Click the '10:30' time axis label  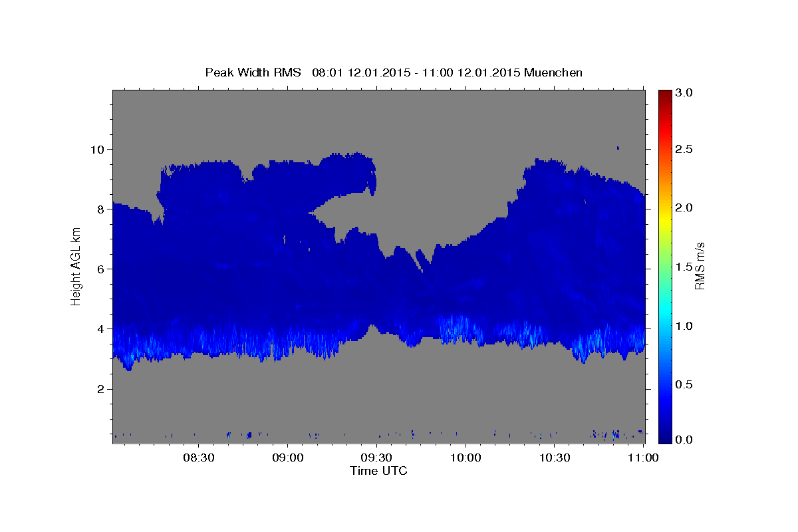tap(555, 458)
